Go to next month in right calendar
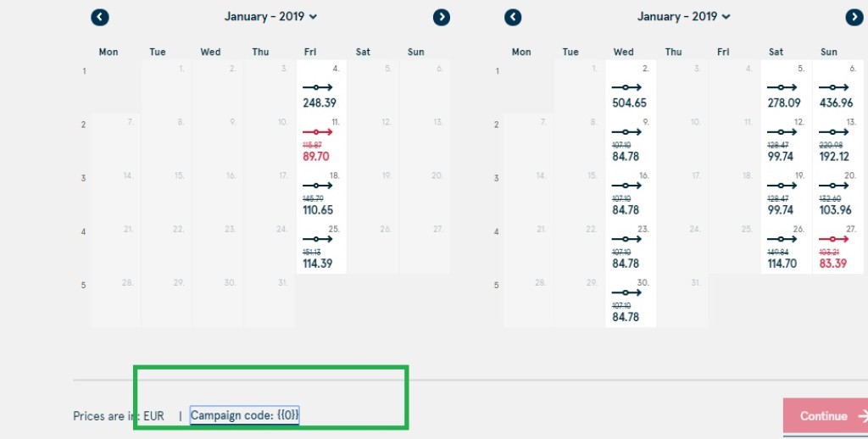The width and height of the screenshot is (868, 439). [854, 17]
